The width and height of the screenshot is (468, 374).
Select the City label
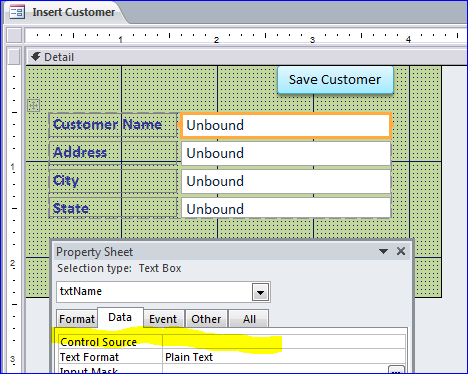coord(113,181)
